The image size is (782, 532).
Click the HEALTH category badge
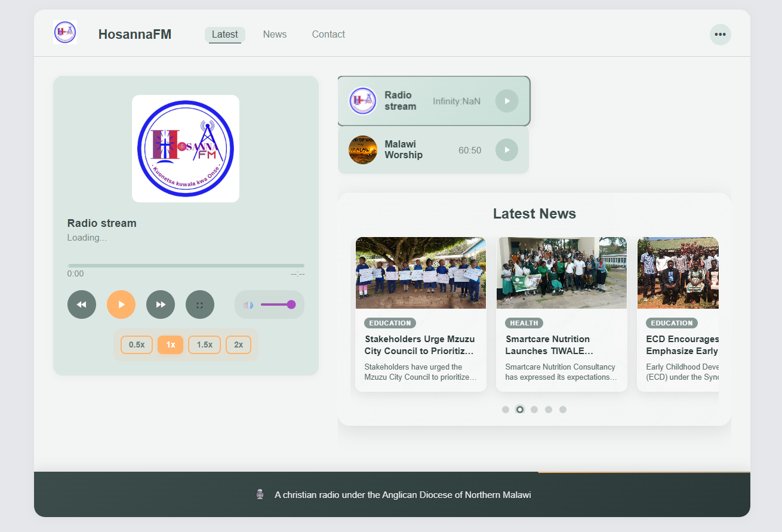524,323
